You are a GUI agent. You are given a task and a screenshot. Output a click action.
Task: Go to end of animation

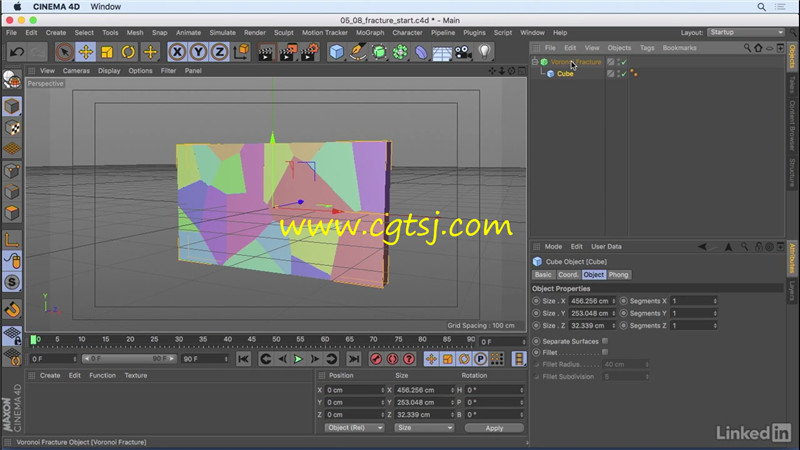pyautogui.click(x=354, y=359)
